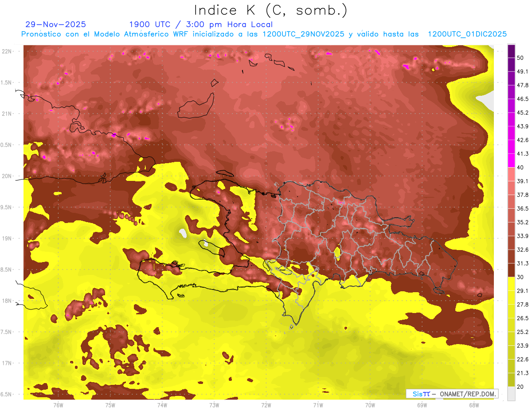Click the colorbar value 26.5
This screenshot has width=532, height=411.
coord(523,318)
